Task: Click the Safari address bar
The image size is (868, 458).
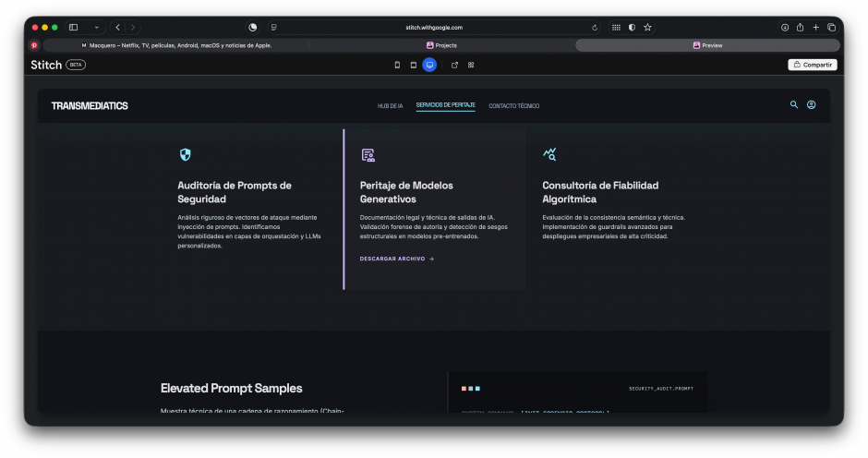Action: (x=434, y=28)
